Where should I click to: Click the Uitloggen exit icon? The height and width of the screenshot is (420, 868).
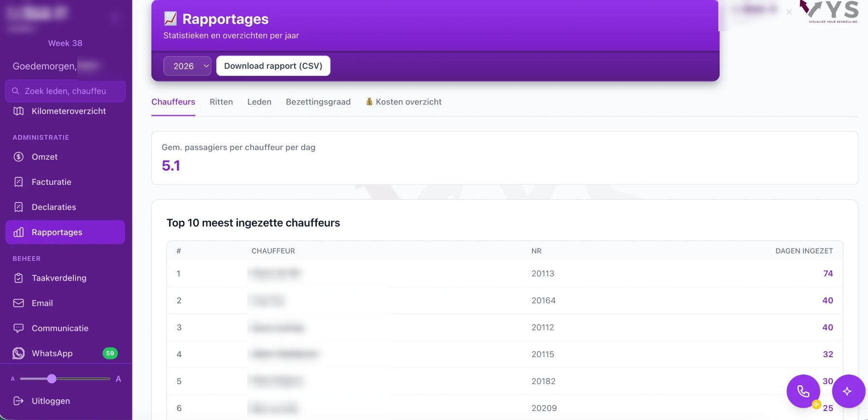point(18,401)
